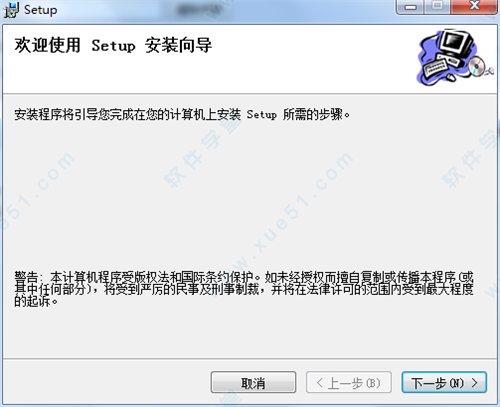Screen dimensions: 500x407
Task: Minimize the Setup window
Action: tap(410, 7)
